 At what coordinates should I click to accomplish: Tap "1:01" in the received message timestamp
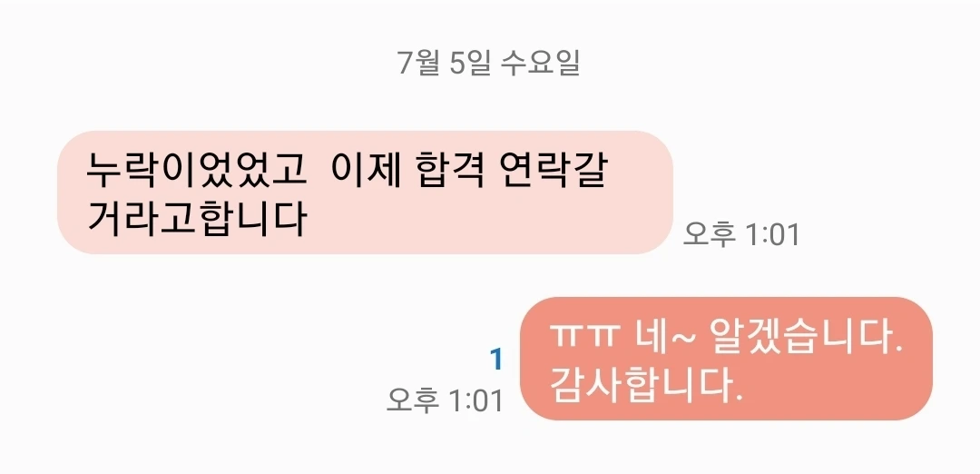tap(772, 234)
